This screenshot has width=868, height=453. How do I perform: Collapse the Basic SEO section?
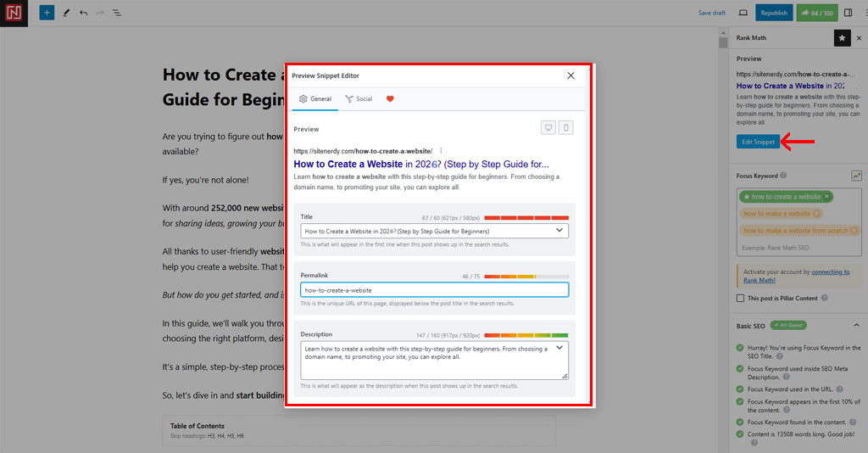pos(855,325)
